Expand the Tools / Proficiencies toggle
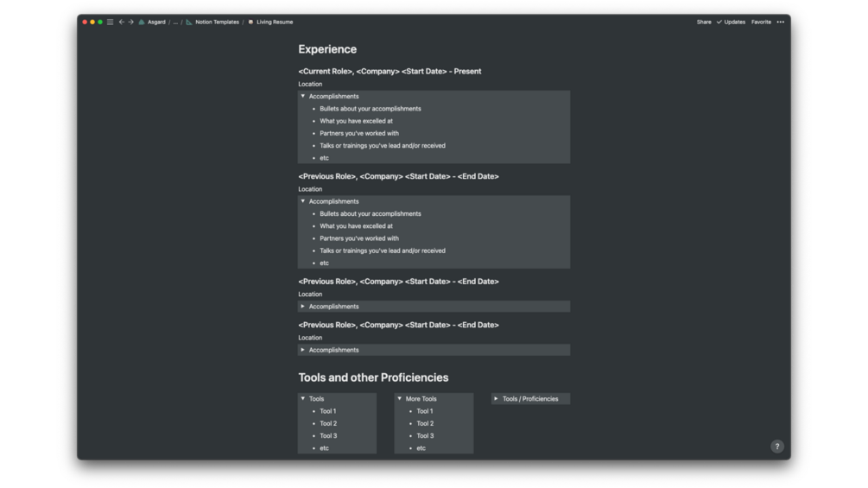Image resolution: width=868 pixels, height=488 pixels. (x=497, y=399)
